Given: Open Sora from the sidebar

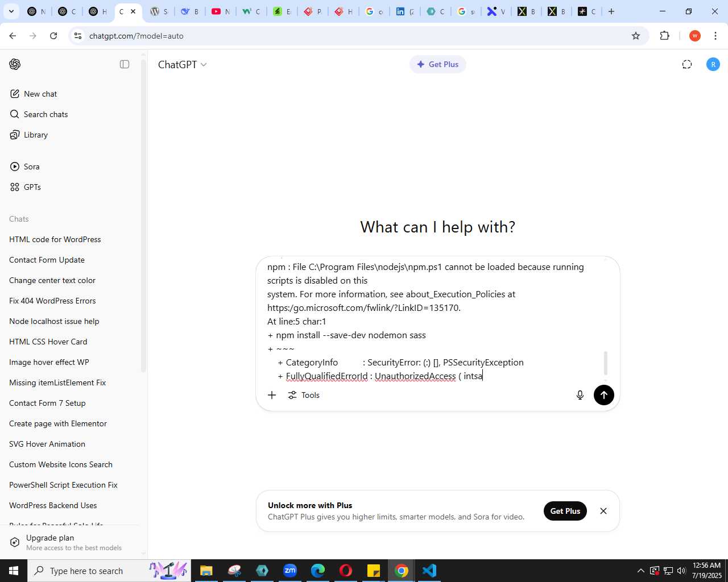Looking at the screenshot, I should [25, 167].
